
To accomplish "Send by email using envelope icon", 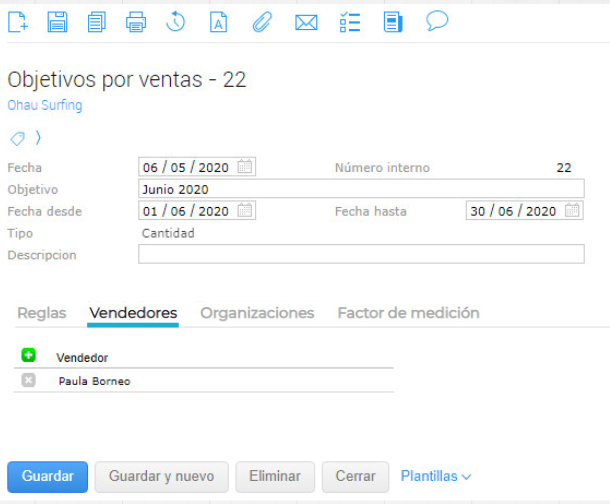I will [x=306, y=23].
